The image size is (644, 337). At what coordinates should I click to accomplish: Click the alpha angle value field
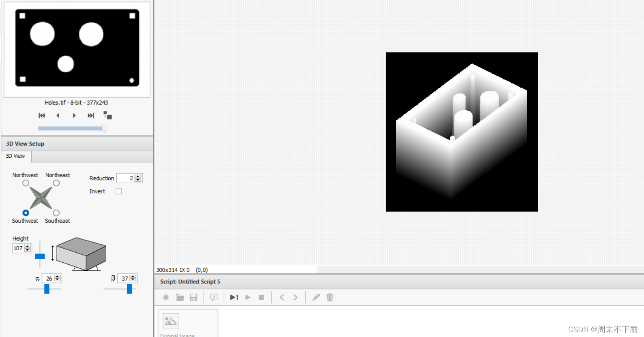(x=48, y=278)
